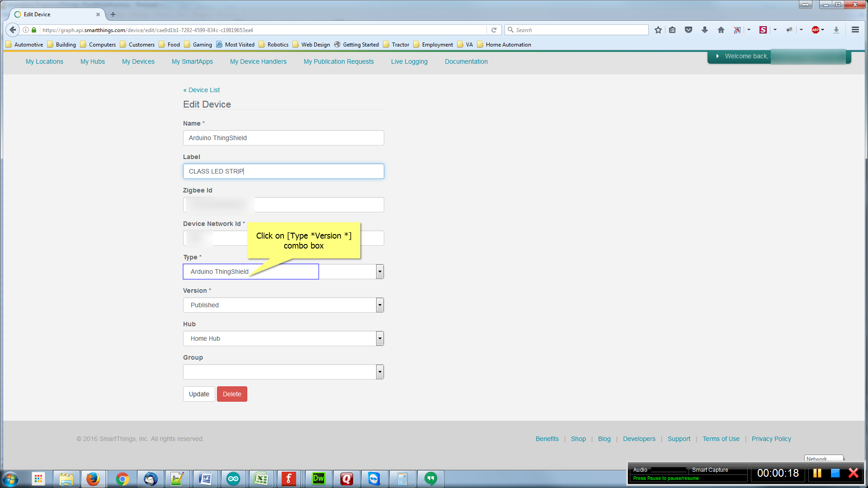Pause the Smart Capture recording
Viewport: 868px width, 488px height.
[817, 473]
